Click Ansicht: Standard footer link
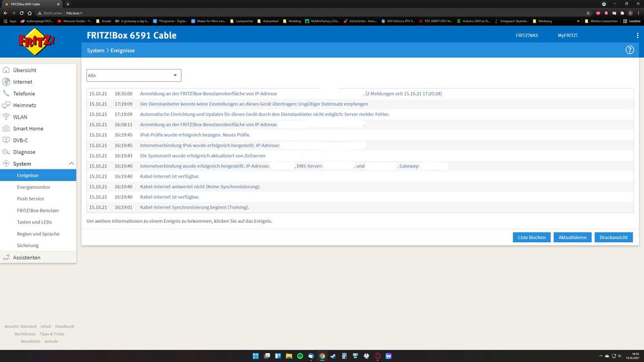 point(20,327)
